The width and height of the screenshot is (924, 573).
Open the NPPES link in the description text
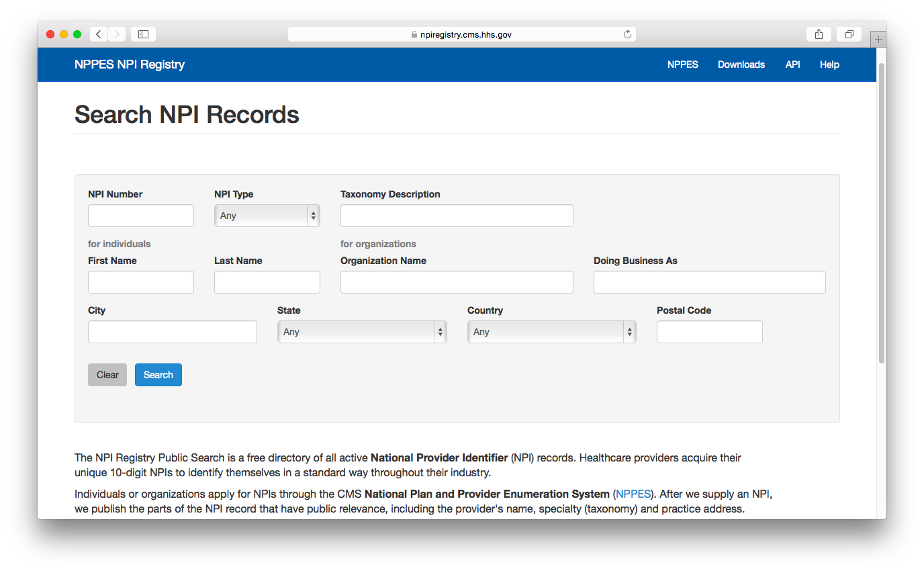[x=633, y=494]
